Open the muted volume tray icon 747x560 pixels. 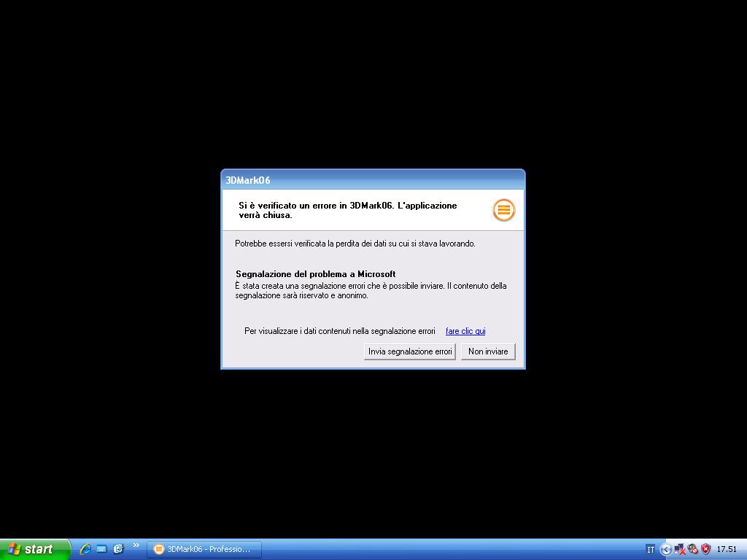coord(693,550)
